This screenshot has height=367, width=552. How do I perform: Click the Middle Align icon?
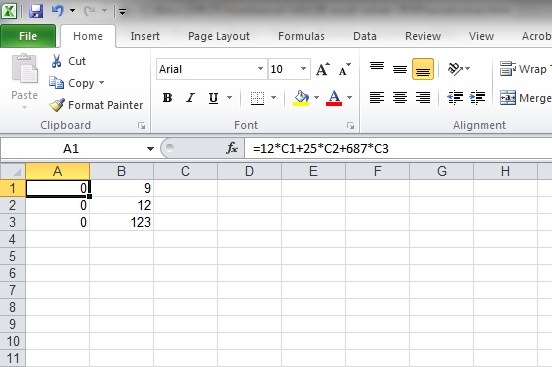pyautogui.click(x=400, y=69)
